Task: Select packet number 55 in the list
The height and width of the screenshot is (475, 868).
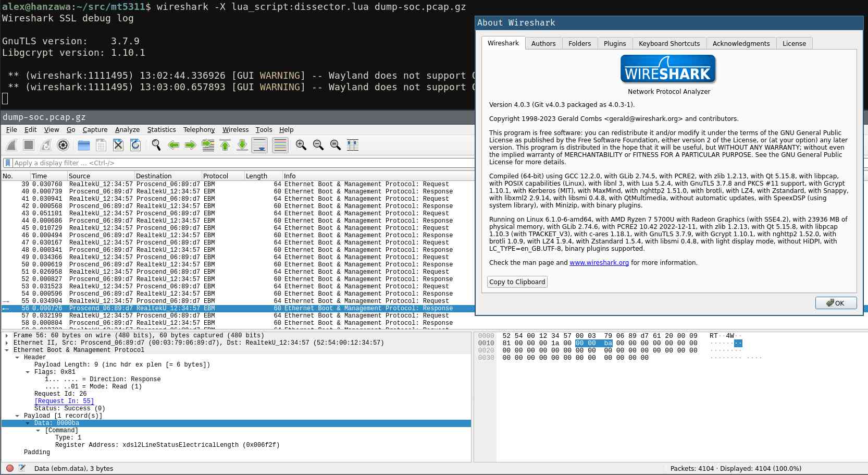Action: 238,301
